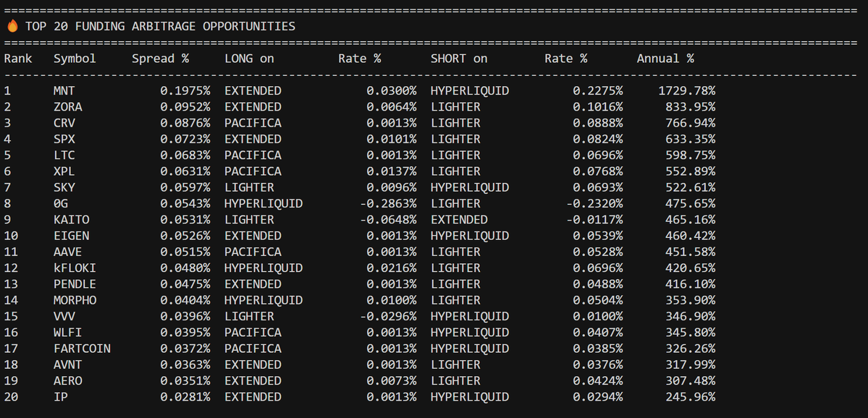Select the FARTCOIN symbol text

[x=82, y=349]
